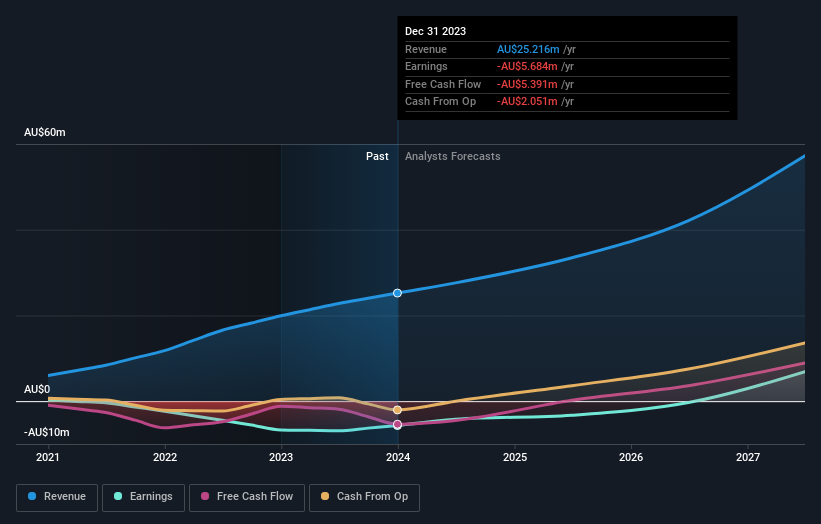Click the teal Earnings legend dot

click(118, 496)
